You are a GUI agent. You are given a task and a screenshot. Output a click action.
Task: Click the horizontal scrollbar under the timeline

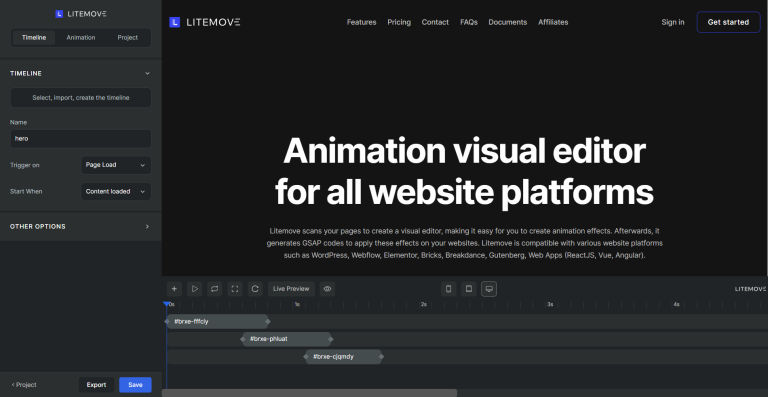tap(310, 393)
